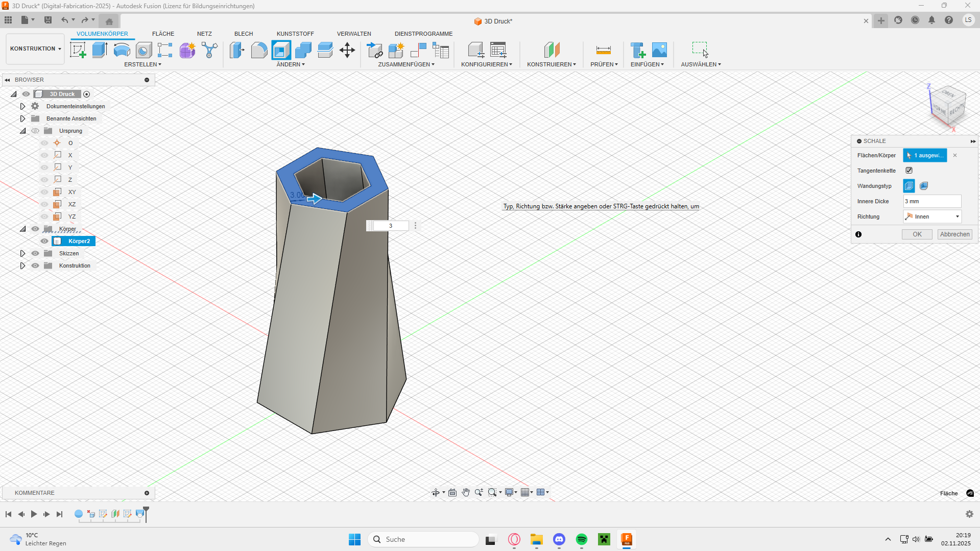Image resolution: width=980 pixels, height=551 pixels.
Task: Open the KONSTRUKTION workspace dropdown
Action: point(35,49)
